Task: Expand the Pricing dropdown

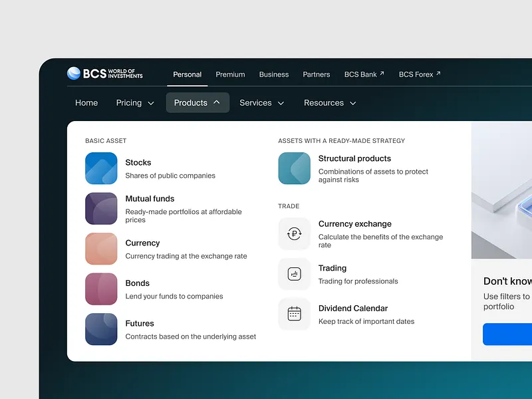Action: tap(134, 102)
